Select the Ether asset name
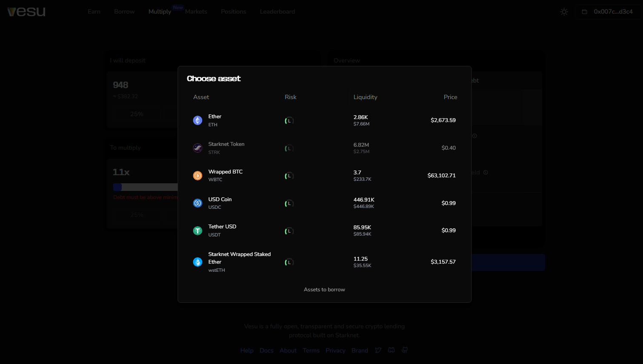The height and width of the screenshot is (364, 643). [215, 117]
